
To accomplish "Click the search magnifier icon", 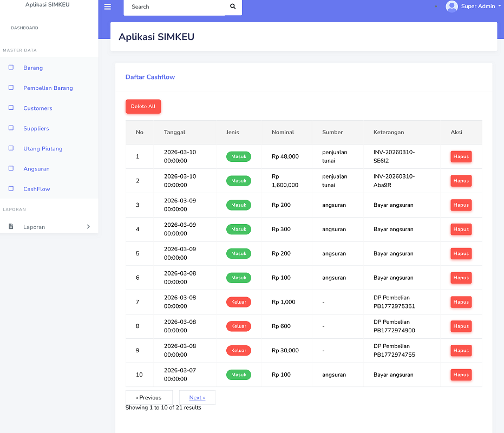I will pos(233,7).
